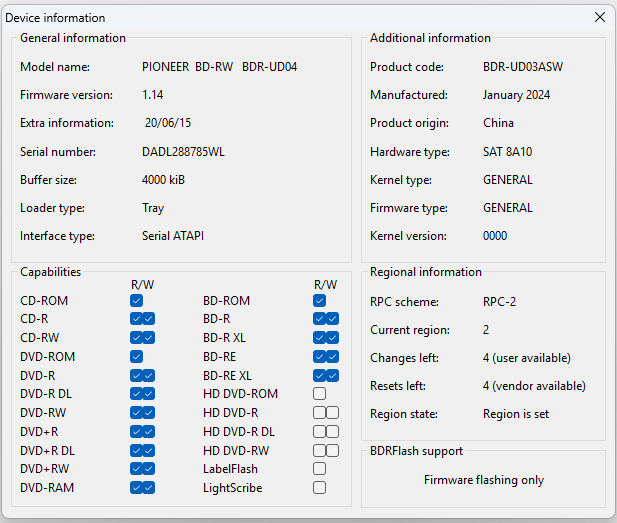The image size is (617, 523).
Task: Toggle the CD-ROM read checkbox
Action: [136, 301]
